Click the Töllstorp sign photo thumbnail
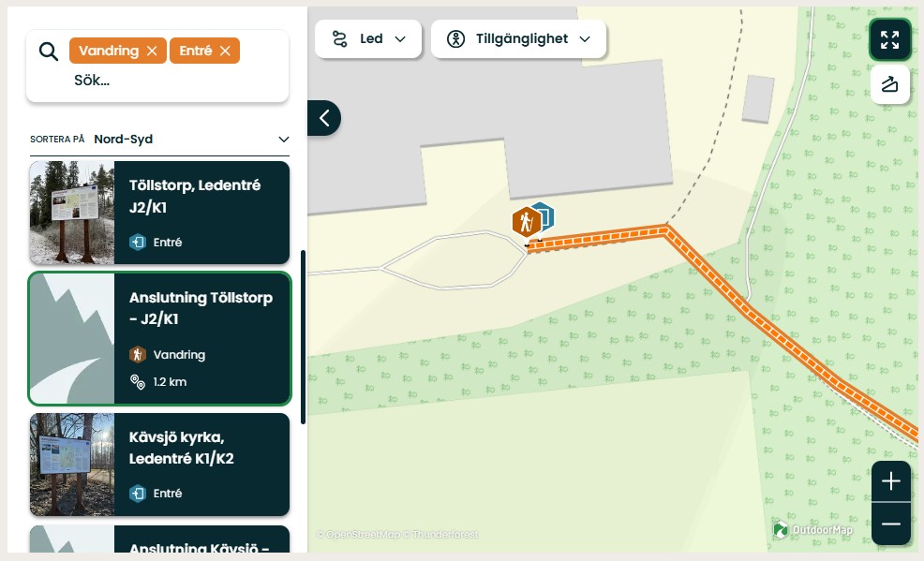 [72, 213]
